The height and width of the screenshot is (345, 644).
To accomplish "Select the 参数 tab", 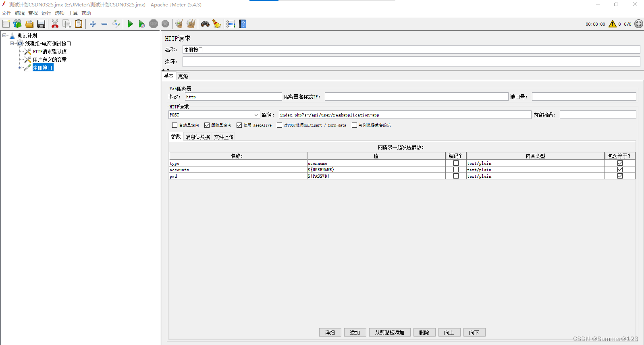I will pyautogui.click(x=176, y=137).
